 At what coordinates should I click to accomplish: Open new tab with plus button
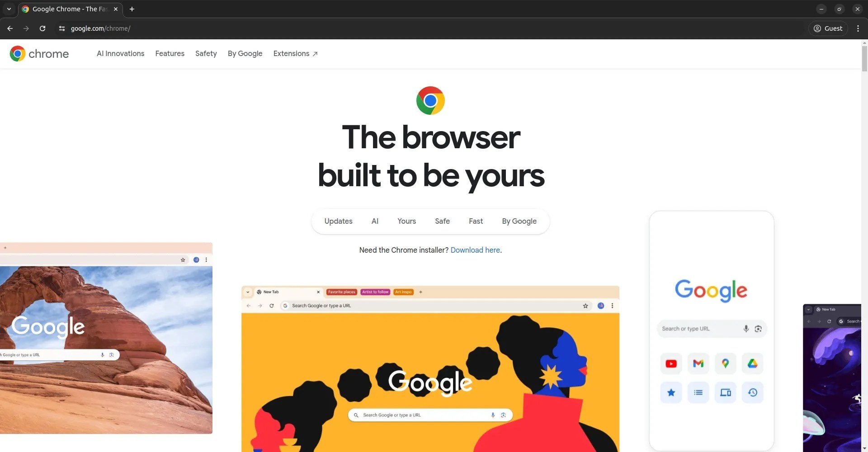click(x=132, y=9)
